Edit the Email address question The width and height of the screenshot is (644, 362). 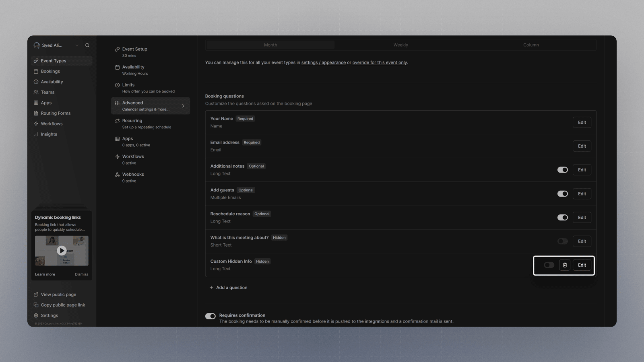582,146
